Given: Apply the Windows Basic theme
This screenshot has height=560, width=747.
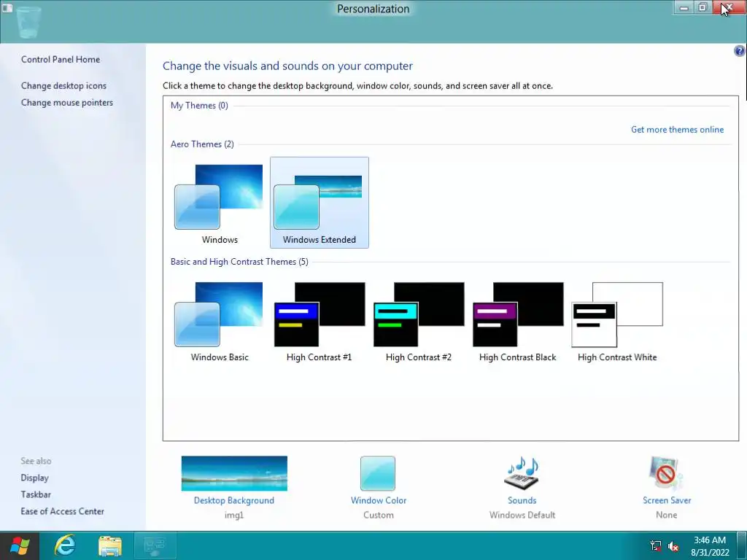Looking at the screenshot, I should [219, 322].
